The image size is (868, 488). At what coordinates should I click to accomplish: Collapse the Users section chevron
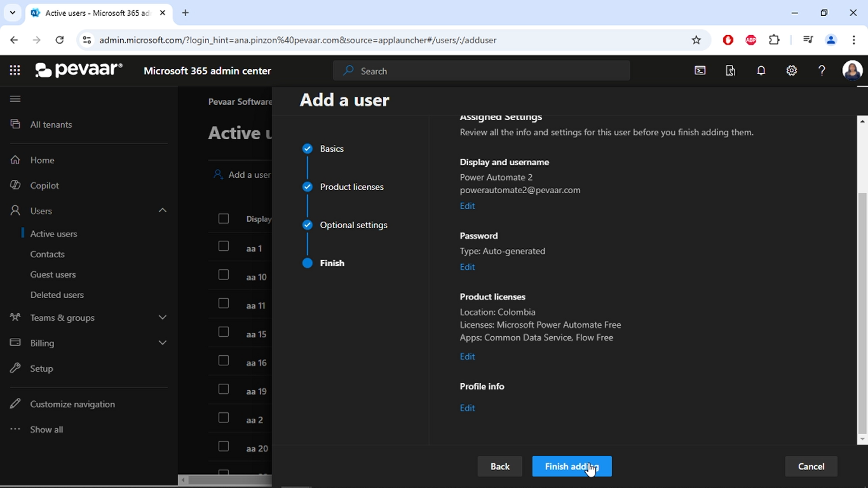(x=163, y=210)
